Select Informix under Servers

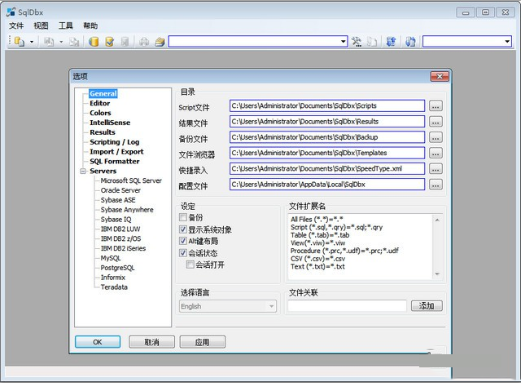113,277
